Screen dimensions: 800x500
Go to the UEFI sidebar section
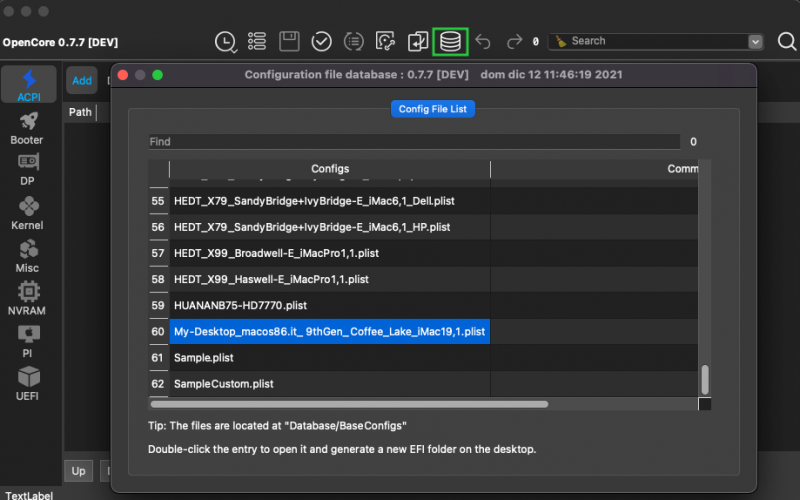click(27, 382)
